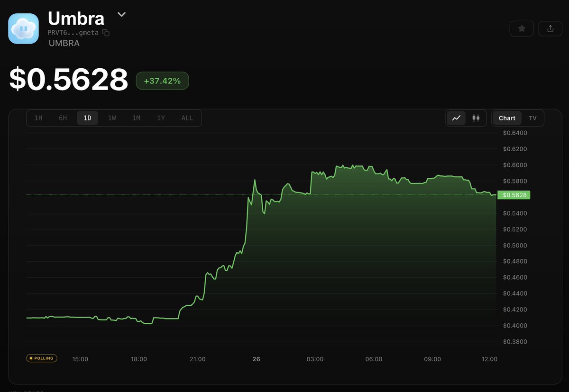Switch to line chart view
This screenshot has width=569, height=392.
tap(456, 118)
